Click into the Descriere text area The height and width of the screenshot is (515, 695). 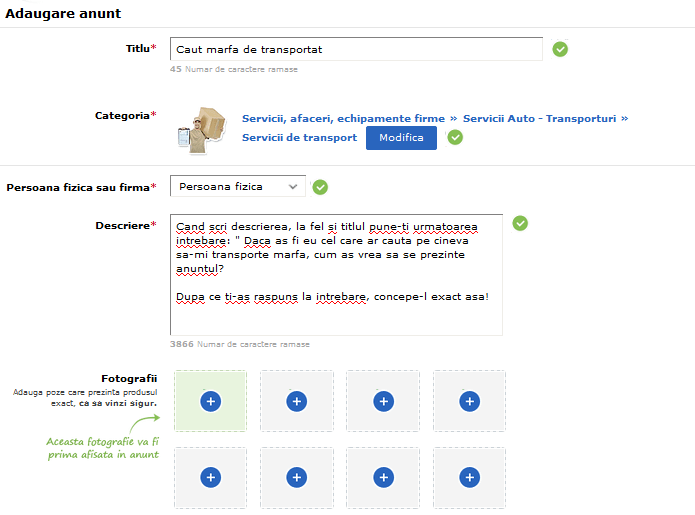336,275
